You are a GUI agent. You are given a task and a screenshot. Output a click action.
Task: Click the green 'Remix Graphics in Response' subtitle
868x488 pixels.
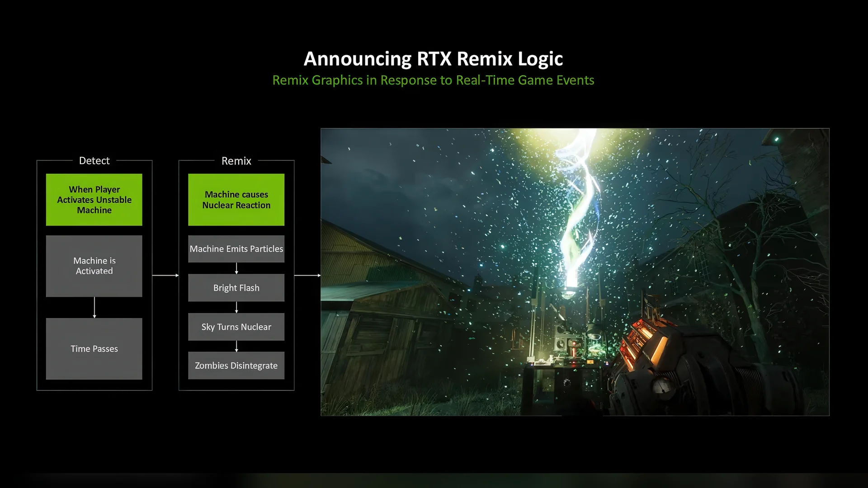tap(433, 80)
